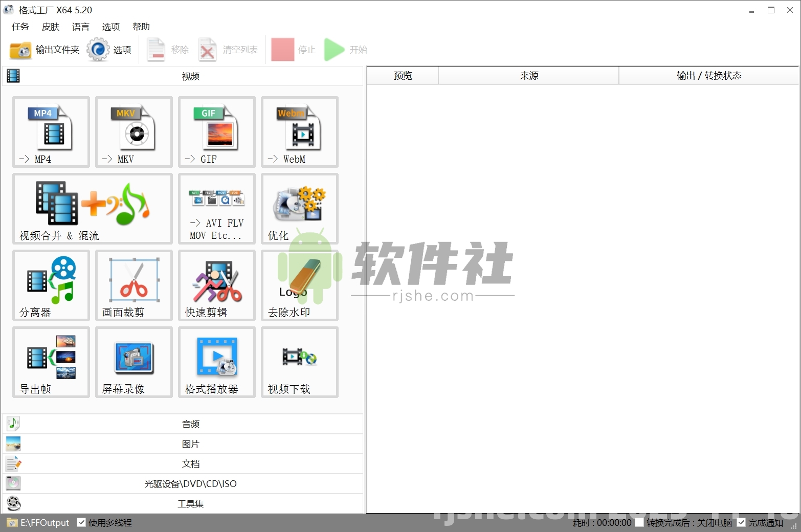Image resolution: width=801 pixels, height=532 pixels.
Task: Open the 去除水印 watermark remover
Action: pyautogui.click(x=299, y=285)
